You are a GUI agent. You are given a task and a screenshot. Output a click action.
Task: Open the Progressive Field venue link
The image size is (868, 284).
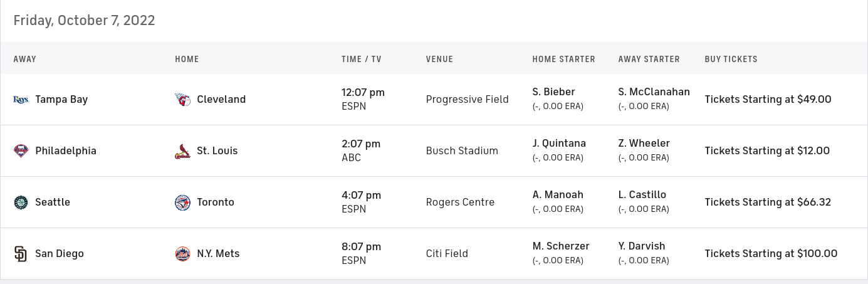click(x=467, y=99)
